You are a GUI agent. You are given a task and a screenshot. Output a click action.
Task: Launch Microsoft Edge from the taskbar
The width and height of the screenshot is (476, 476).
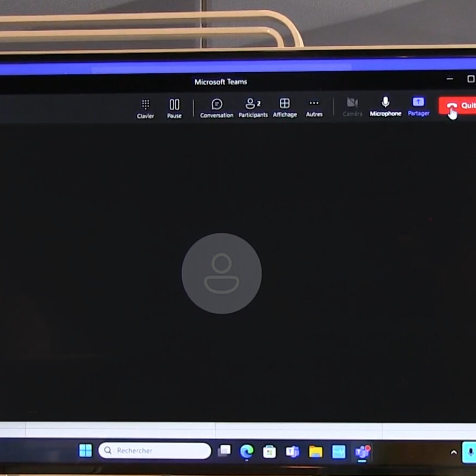[x=247, y=451]
